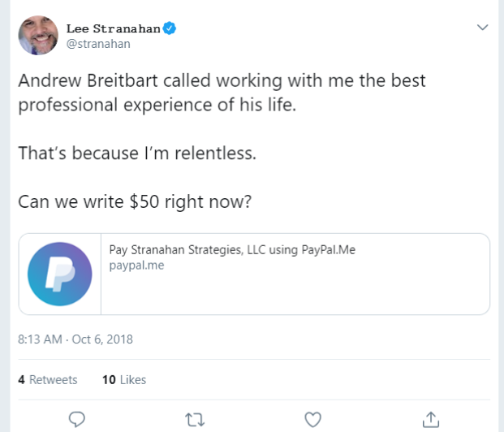Like the tweet with the heart icon
Image resolution: width=504 pixels, height=432 pixels.
(x=312, y=419)
